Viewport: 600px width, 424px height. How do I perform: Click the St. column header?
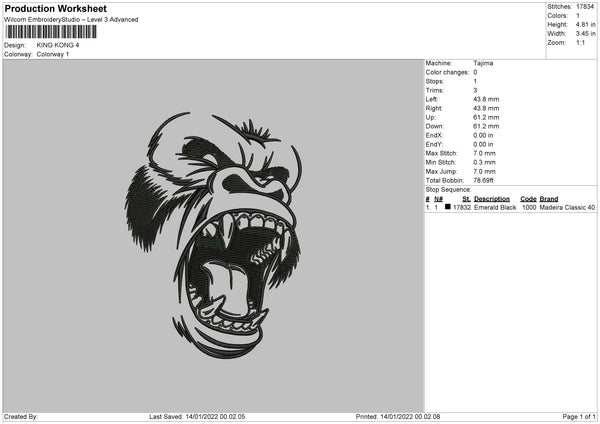(466, 199)
